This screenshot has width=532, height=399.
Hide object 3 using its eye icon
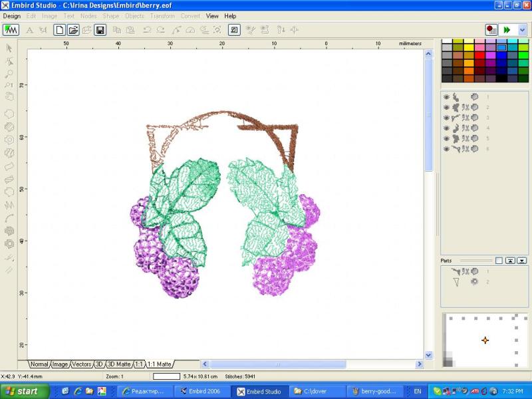tap(446, 118)
